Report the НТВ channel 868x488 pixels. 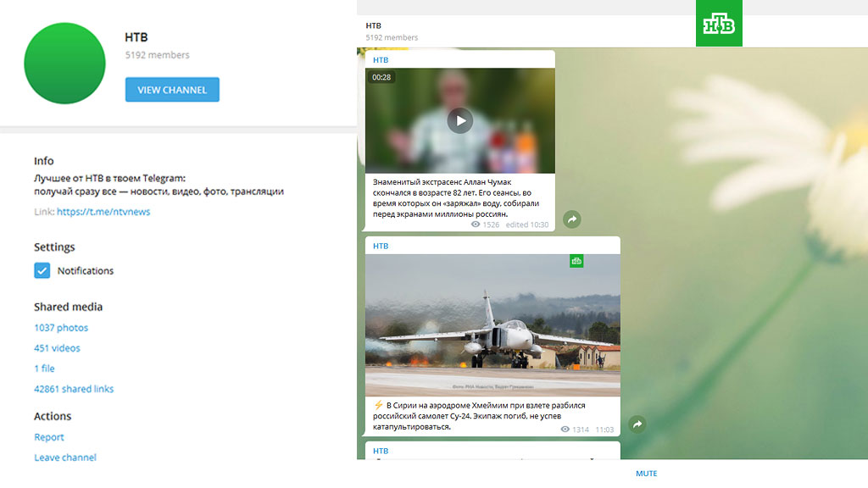pos(49,437)
